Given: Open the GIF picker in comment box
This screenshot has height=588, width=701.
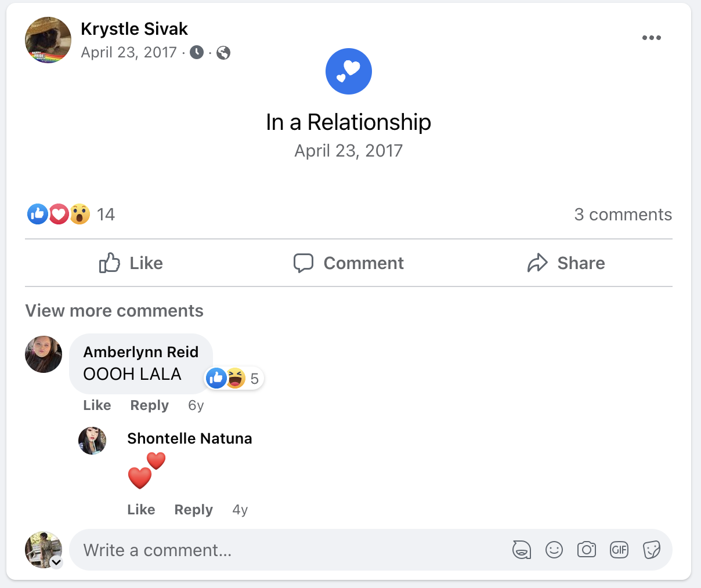Looking at the screenshot, I should click(x=619, y=549).
